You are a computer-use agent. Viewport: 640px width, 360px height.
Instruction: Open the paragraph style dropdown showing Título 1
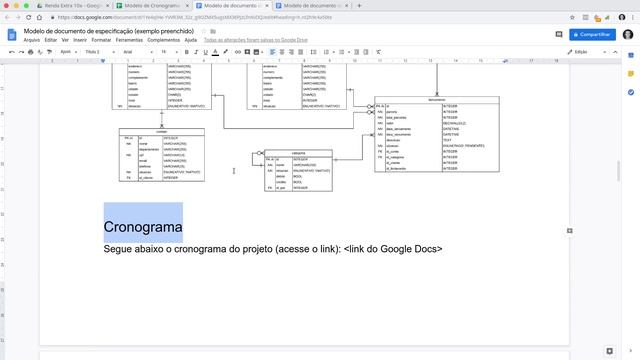click(100, 52)
